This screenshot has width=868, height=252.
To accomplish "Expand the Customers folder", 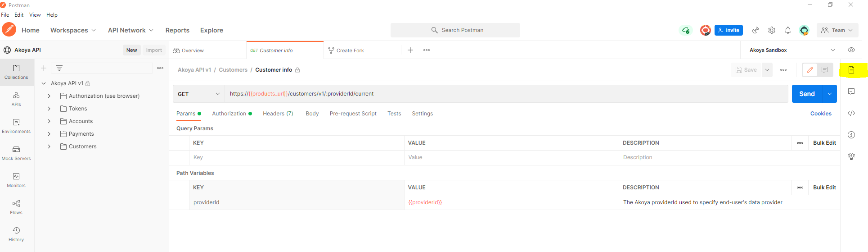I will pyautogui.click(x=49, y=147).
